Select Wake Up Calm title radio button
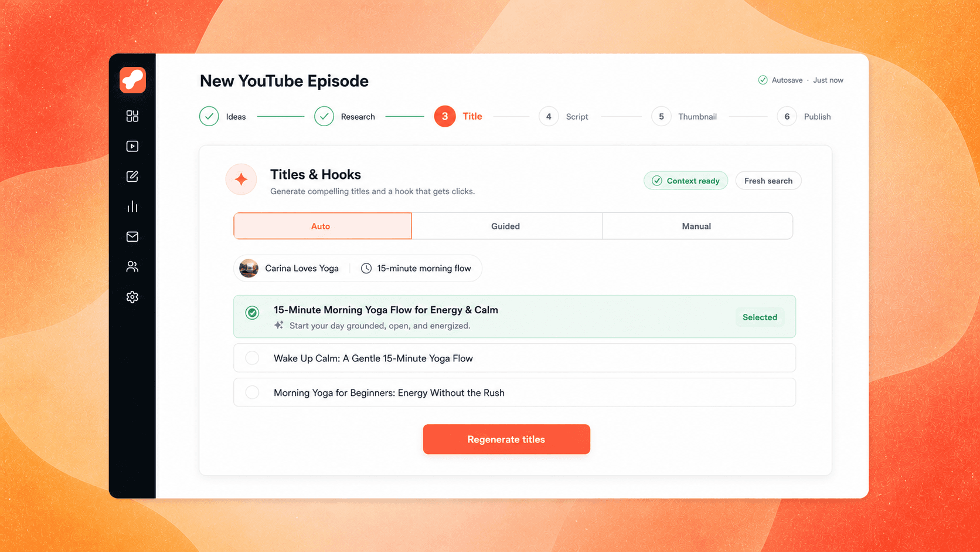The height and width of the screenshot is (552, 980). (x=253, y=358)
